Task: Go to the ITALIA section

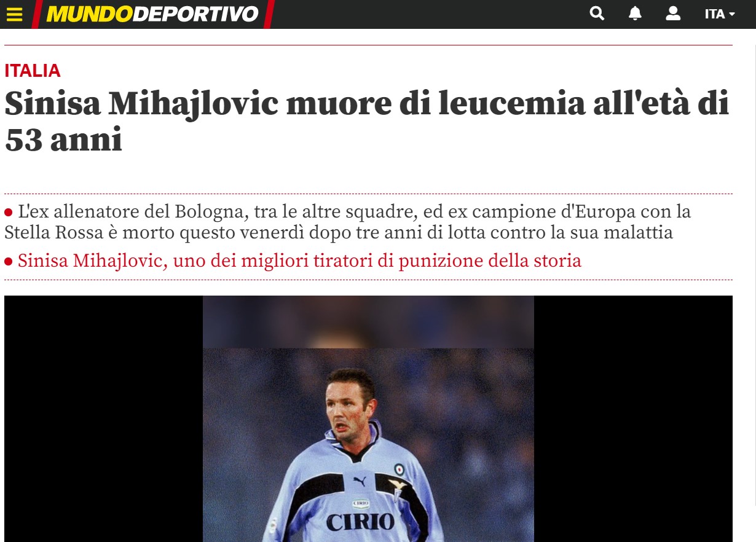Action: point(33,71)
